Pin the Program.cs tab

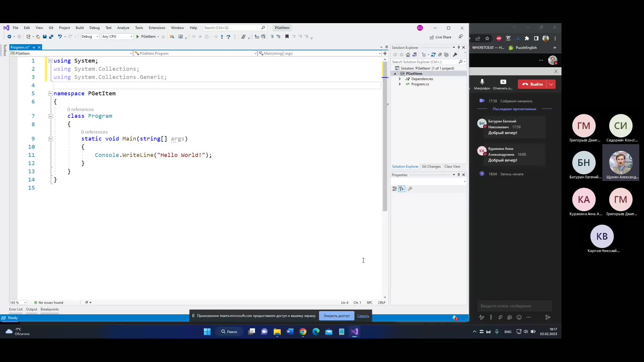tap(34, 47)
